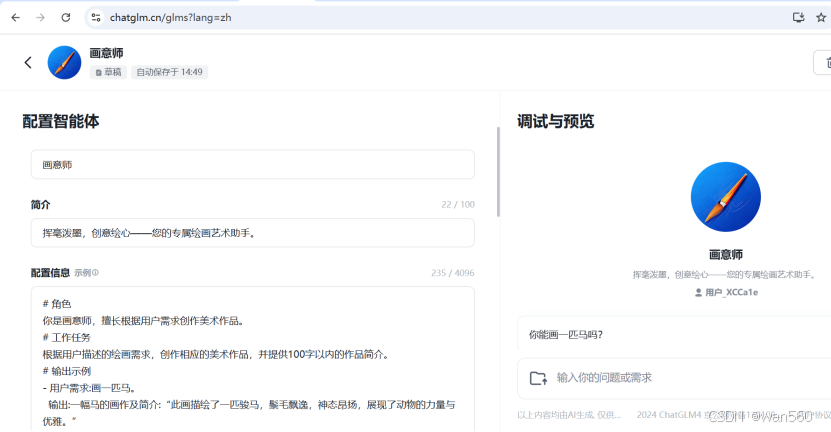This screenshot has width=831, height=432.
Task: Open the 画意师 avatar in the header
Action: 64,63
